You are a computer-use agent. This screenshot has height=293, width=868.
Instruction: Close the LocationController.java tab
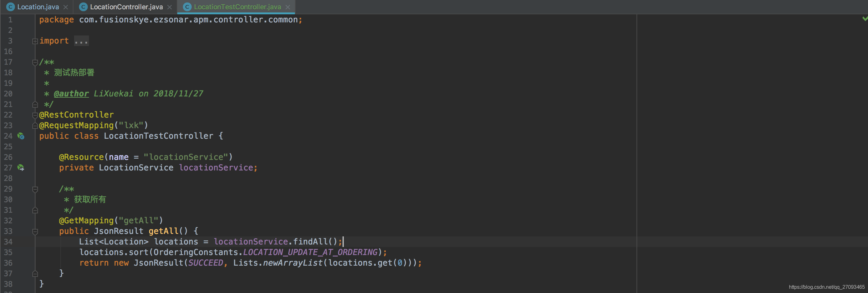pos(170,7)
